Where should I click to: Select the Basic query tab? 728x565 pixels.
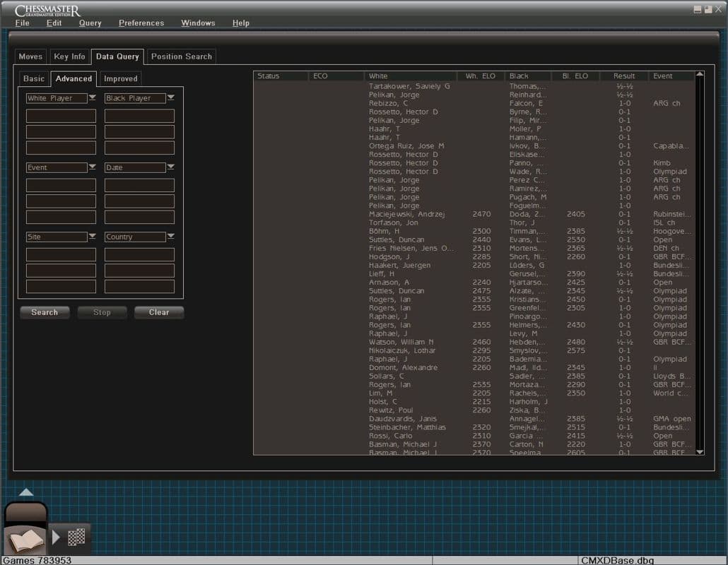34,78
